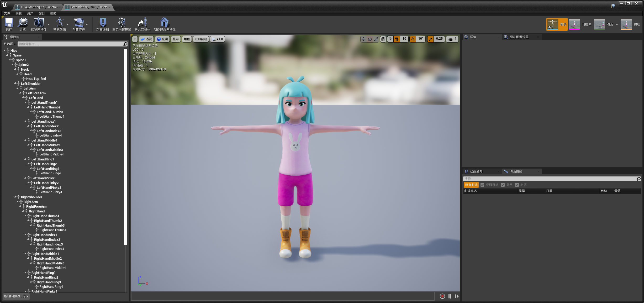Select the scale transform gizmo in the viewport

click(376, 39)
